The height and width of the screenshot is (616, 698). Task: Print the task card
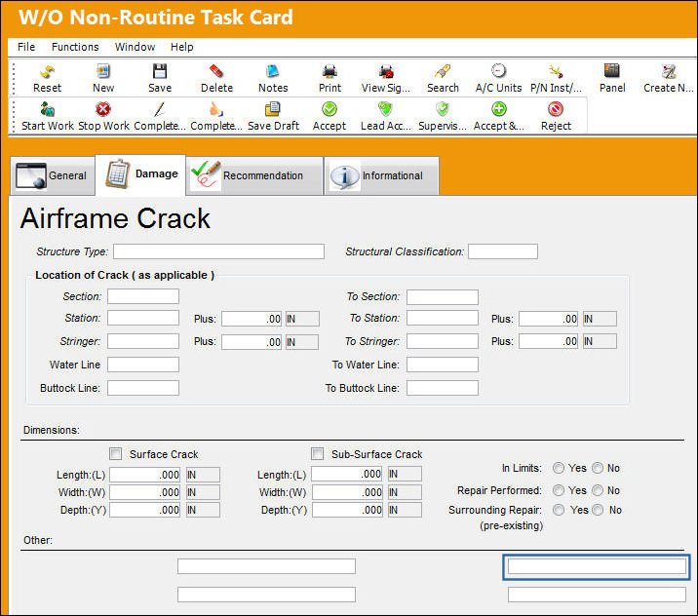[x=330, y=71]
